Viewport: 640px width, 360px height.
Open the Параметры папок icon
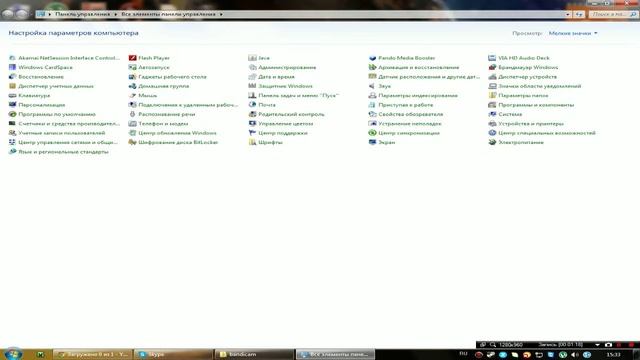pyautogui.click(x=492, y=96)
